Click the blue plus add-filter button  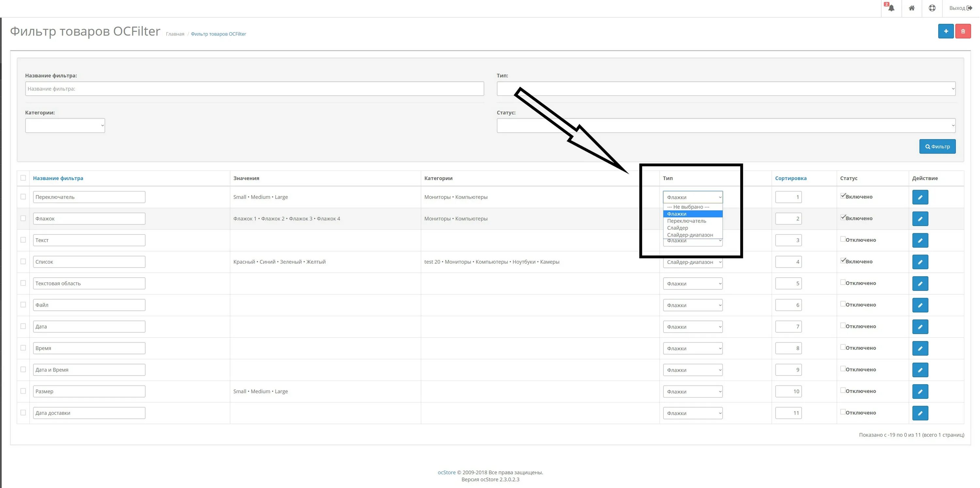click(945, 31)
